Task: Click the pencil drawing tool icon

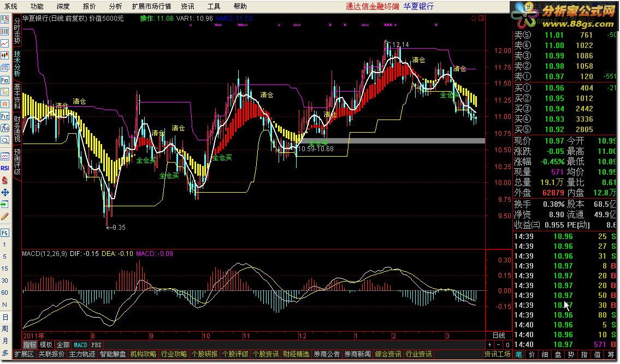Action: point(5,217)
